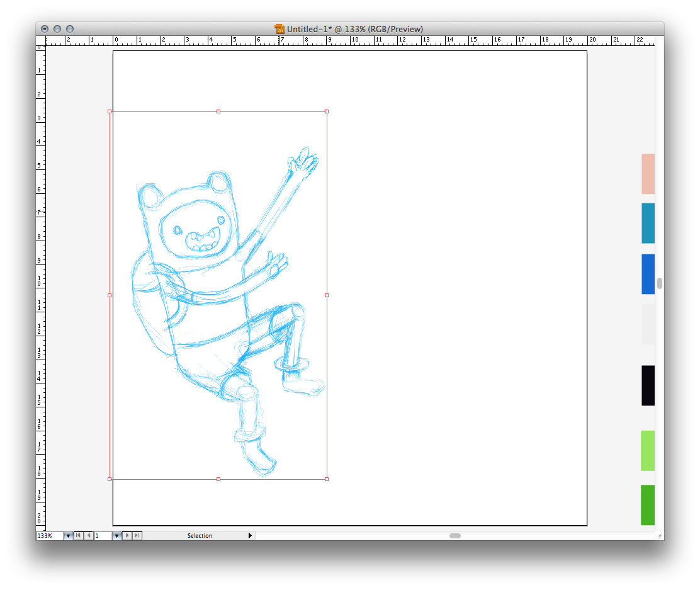Click the horizontal scrollbar thumb
The image size is (700, 590).
pos(454,536)
